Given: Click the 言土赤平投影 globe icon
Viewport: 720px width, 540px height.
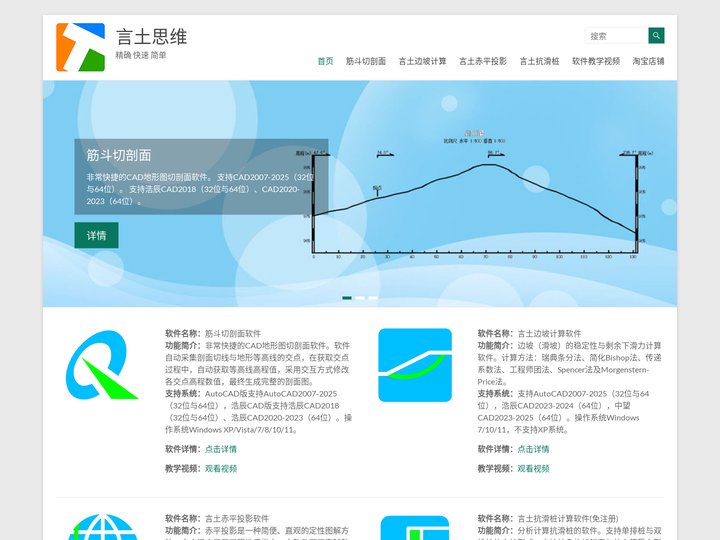Looking at the screenshot, I should click(102, 527).
